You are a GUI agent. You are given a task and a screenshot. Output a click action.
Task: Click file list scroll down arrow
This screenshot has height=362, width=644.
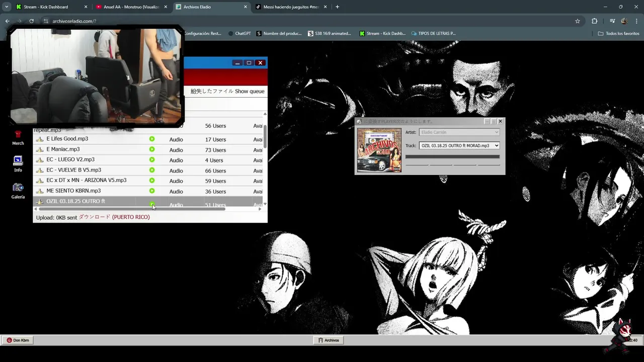coord(265,204)
